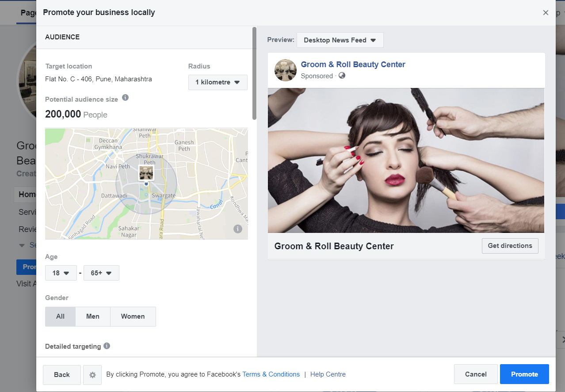Open the Desktop News Feed preview dropdown
Screen dimensions: 565x392
point(340,40)
